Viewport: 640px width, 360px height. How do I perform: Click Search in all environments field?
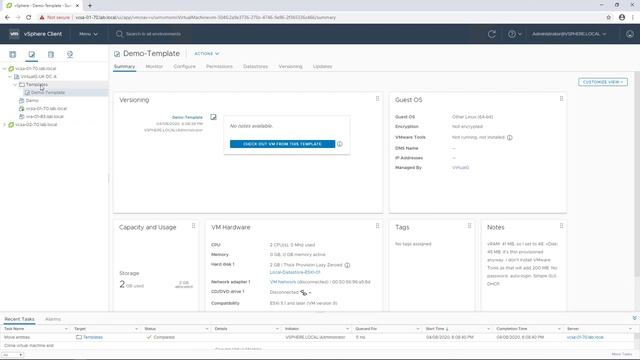153,34
